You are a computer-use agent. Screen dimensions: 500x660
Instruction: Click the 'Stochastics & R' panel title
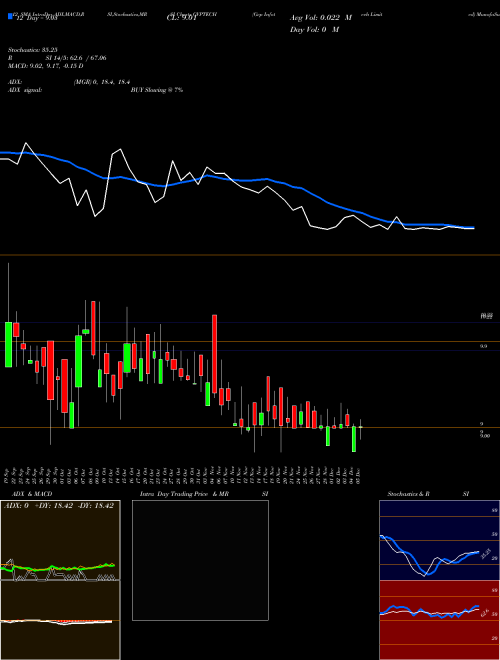pos(409,494)
